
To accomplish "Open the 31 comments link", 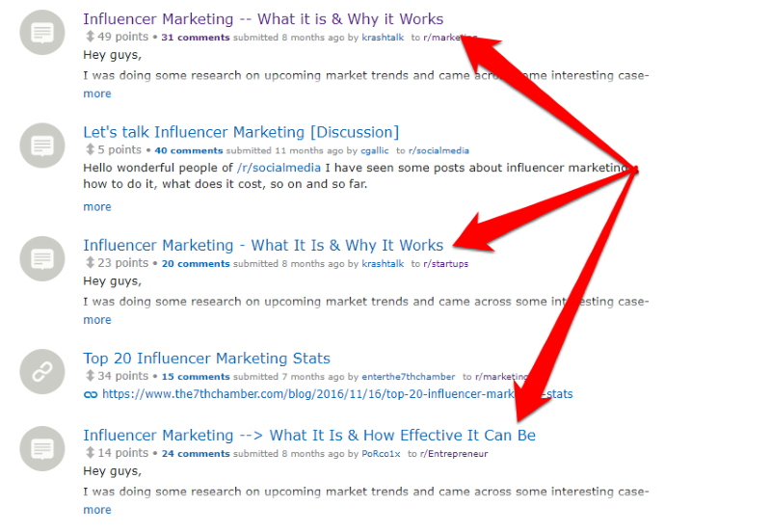I will [196, 38].
